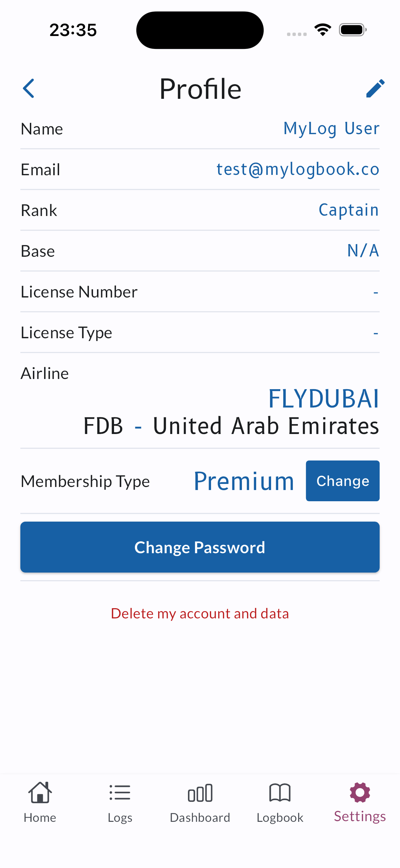Select the MyLog User name value
This screenshot has width=400, height=868.
click(331, 129)
